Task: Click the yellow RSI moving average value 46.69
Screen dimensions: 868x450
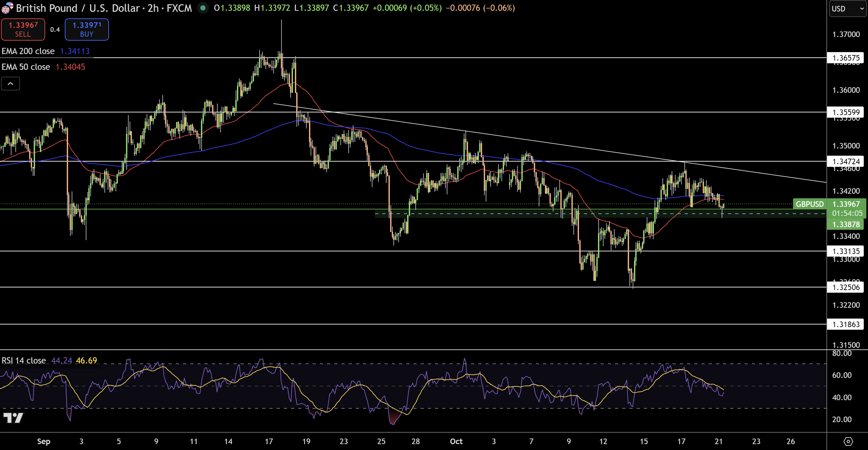Action: (86, 360)
